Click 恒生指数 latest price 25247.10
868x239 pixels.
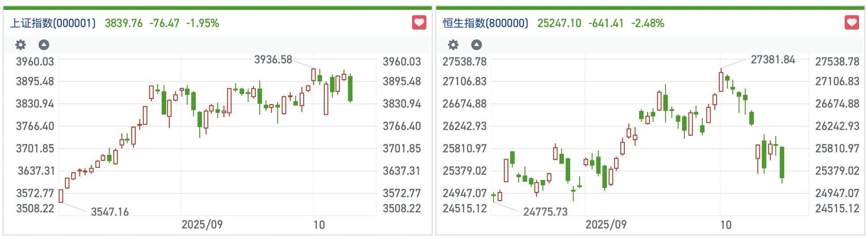559,23
